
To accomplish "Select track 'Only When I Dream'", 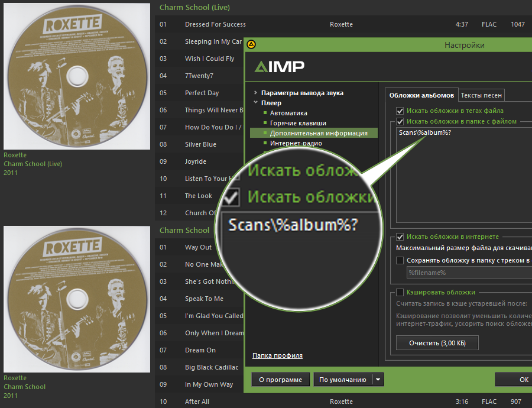I will coord(214,333).
